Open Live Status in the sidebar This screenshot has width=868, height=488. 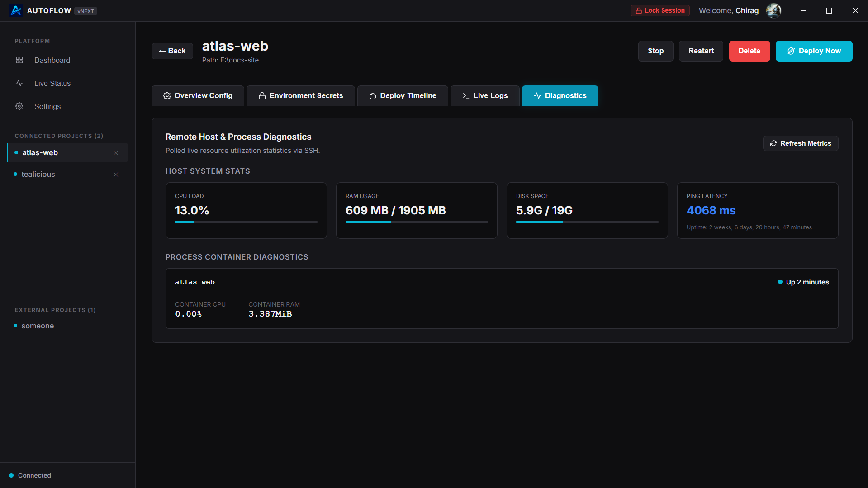point(68,83)
